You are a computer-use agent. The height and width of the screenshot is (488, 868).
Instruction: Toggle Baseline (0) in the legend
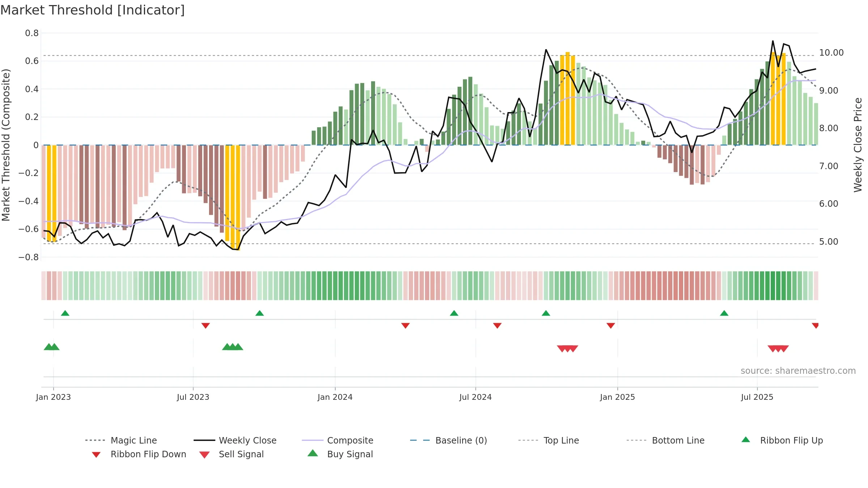click(x=448, y=440)
